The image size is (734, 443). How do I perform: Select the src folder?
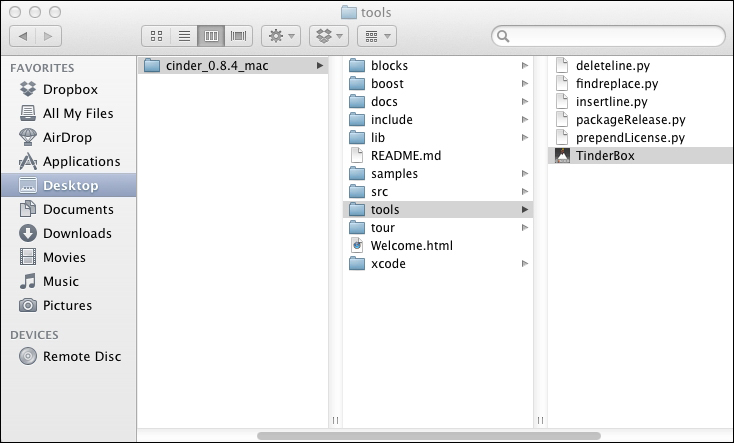[438, 192]
